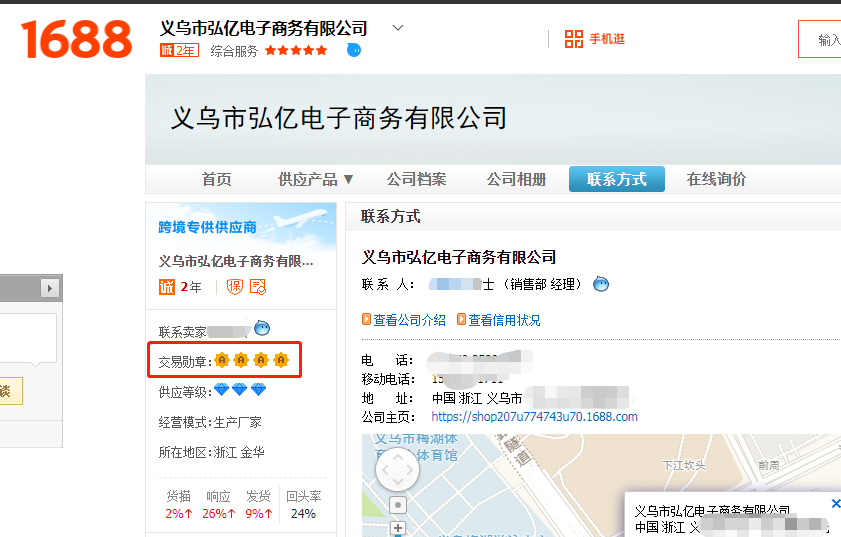841x537 pixels.
Task: Click the first 交易勋章 medal icon
Action: (222, 360)
